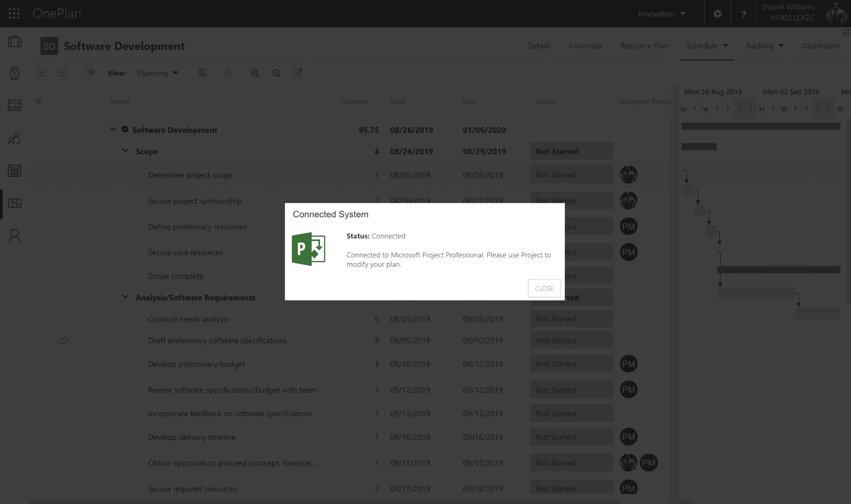This screenshot has width=851, height=504.
Task: Click the SD project tile icon
Action: [x=49, y=46]
